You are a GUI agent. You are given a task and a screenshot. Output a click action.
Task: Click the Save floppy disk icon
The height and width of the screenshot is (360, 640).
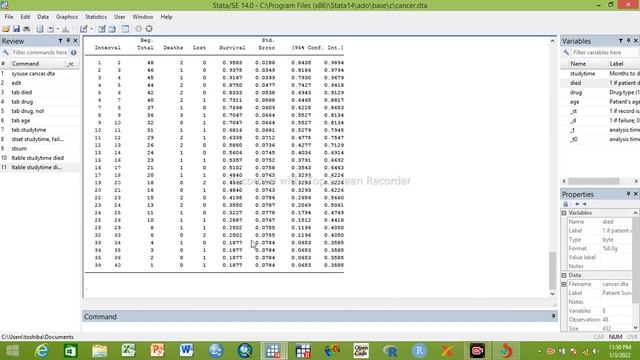[x=16, y=29]
